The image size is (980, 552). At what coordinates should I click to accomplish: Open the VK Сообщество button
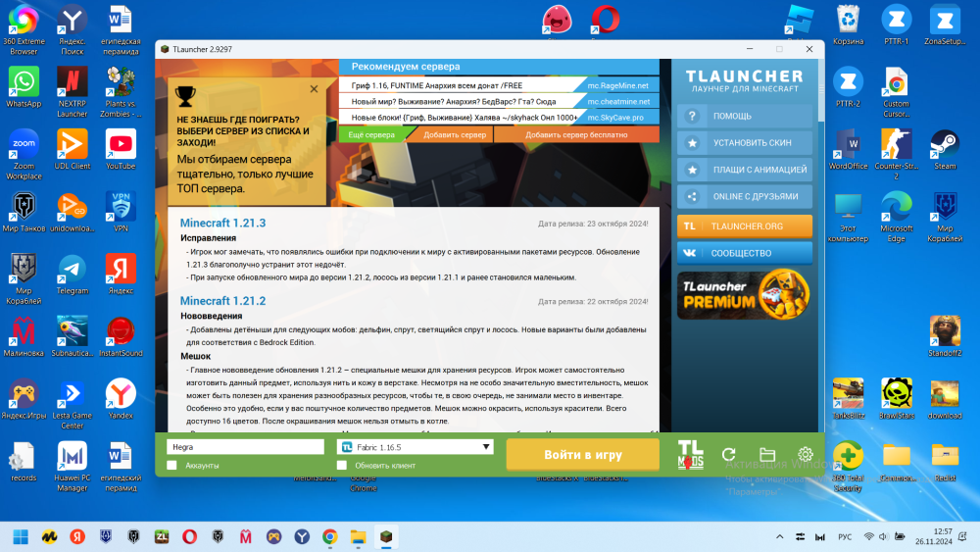745,253
